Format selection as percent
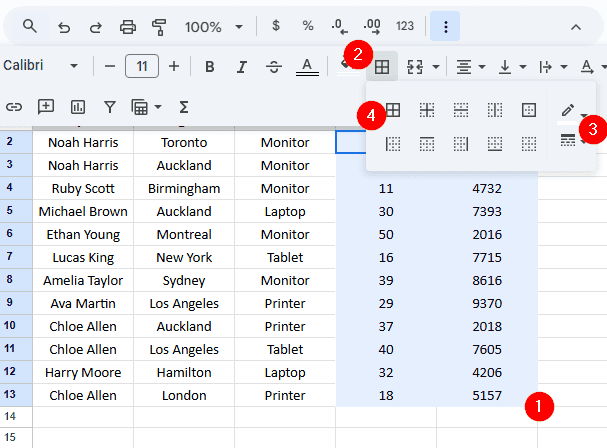The width and height of the screenshot is (607, 448). (x=308, y=26)
